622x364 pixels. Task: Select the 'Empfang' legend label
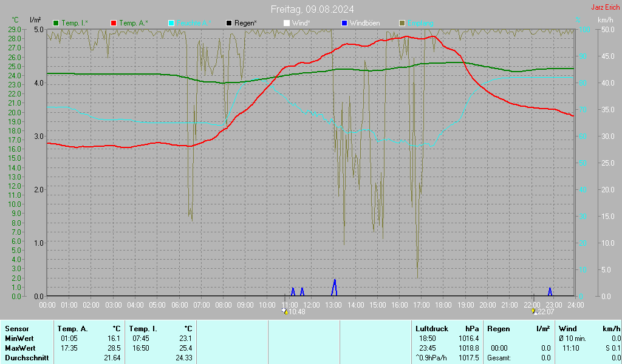click(x=420, y=24)
